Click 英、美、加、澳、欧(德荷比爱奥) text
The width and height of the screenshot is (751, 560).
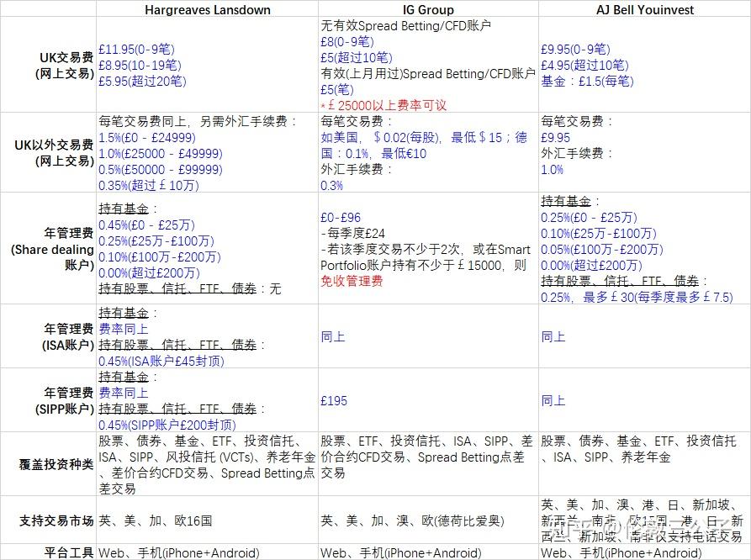click(412, 520)
